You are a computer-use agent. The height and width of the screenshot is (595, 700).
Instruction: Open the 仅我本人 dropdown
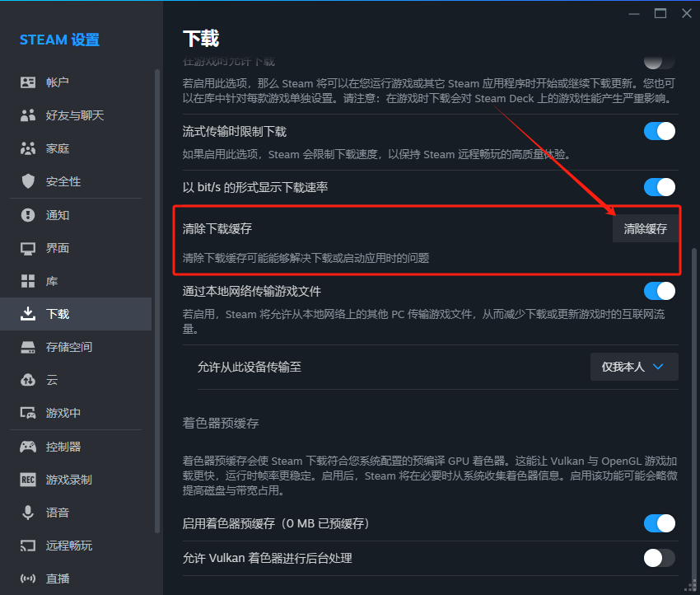click(634, 367)
